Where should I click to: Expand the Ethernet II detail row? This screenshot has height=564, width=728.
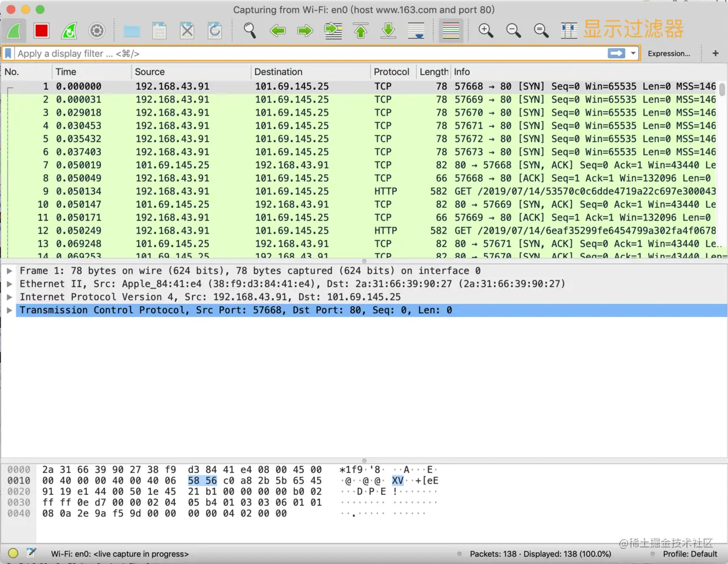[9, 284]
